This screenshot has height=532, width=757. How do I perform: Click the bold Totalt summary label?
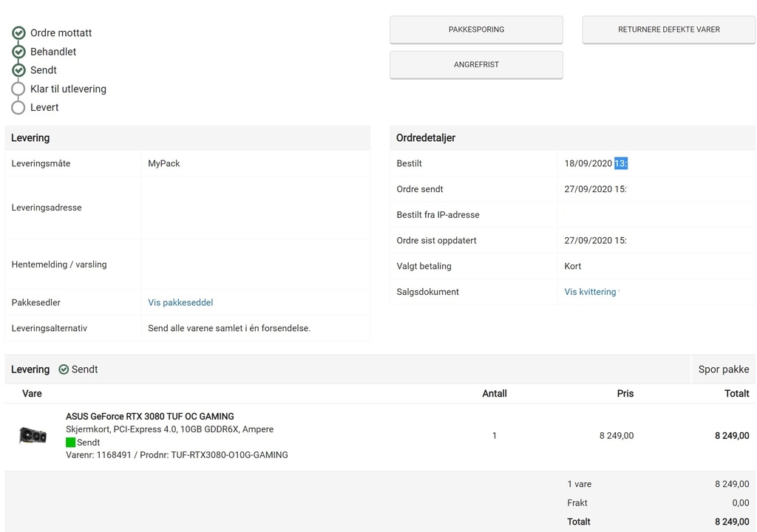(x=578, y=522)
